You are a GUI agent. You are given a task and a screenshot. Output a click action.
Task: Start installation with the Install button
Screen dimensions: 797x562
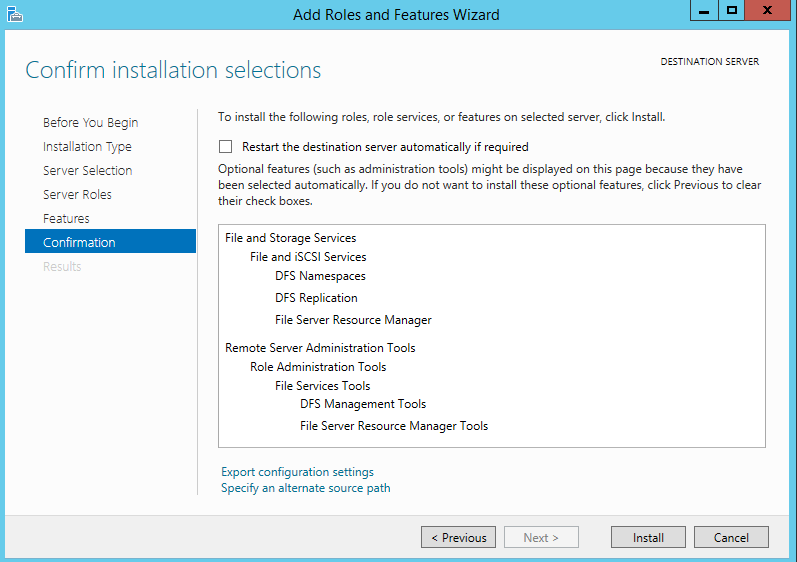648,537
